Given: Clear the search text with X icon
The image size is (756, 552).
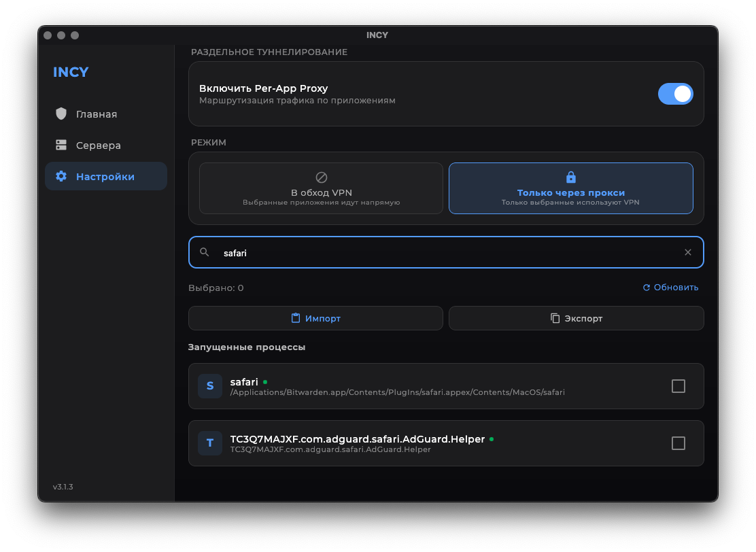Looking at the screenshot, I should [x=688, y=252].
